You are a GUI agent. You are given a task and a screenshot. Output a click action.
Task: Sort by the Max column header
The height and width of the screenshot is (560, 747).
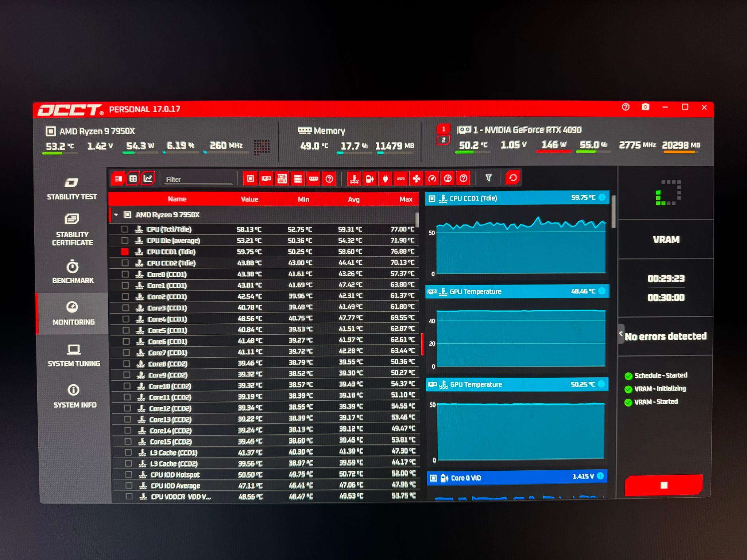[406, 199]
